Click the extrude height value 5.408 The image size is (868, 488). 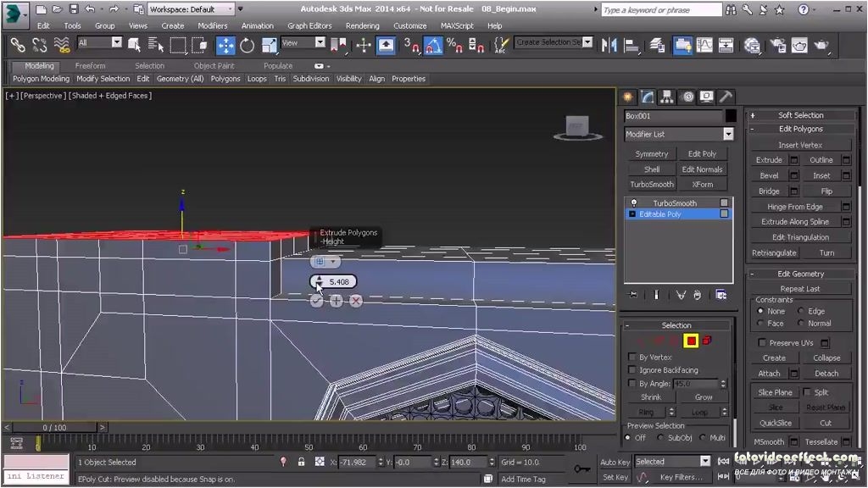click(x=339, y=281)
